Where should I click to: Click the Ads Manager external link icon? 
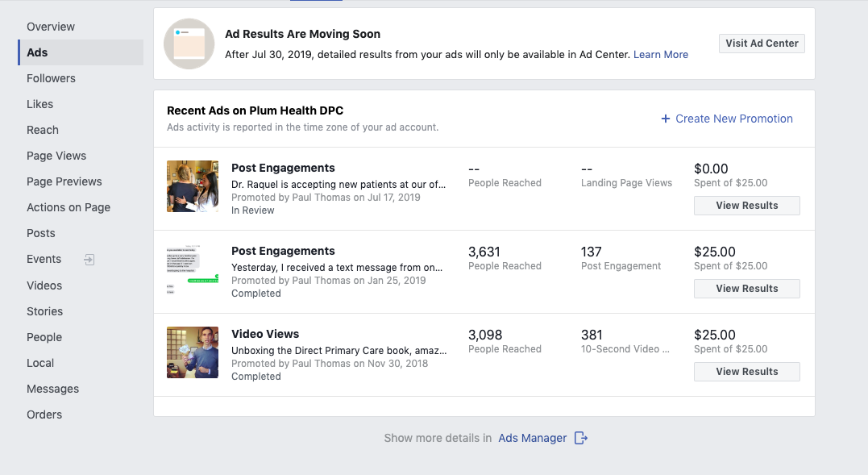click(581, 438)
